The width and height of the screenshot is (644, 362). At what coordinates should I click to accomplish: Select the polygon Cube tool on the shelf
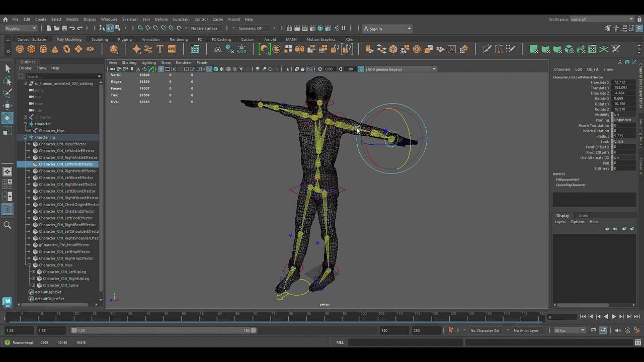tap(31, 49)
